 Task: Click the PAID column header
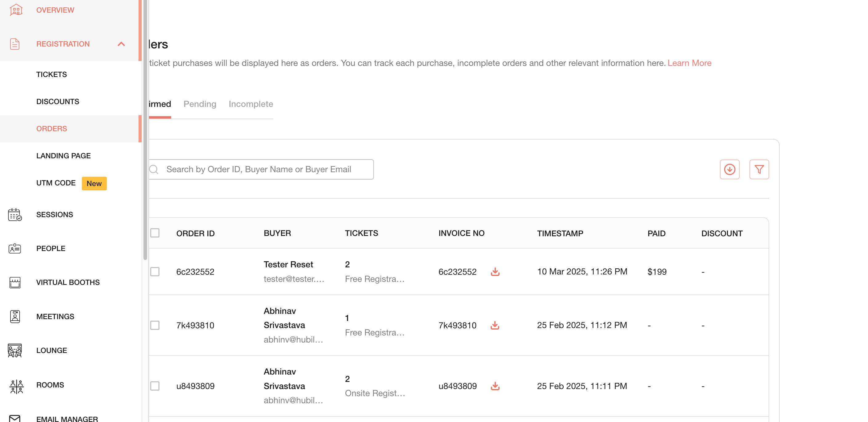click(657, 233)
